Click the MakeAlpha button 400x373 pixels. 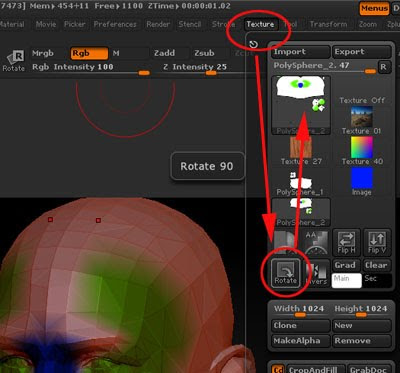pyautogui.click(x=301, y=341)
